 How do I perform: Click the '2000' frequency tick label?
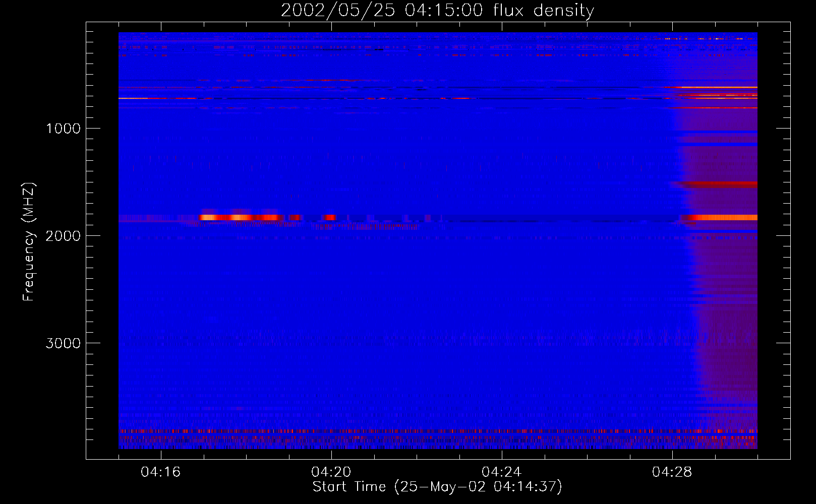coord(63,236)
